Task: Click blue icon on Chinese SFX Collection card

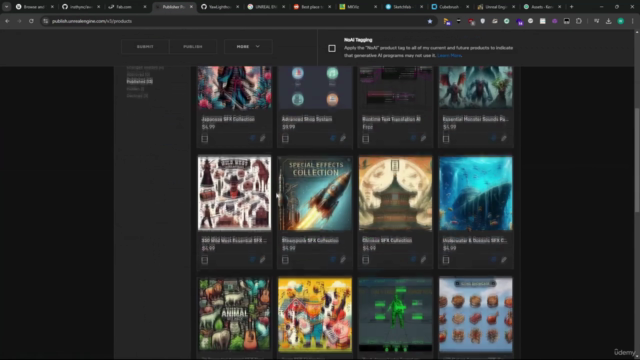Action: click(413, 260)
